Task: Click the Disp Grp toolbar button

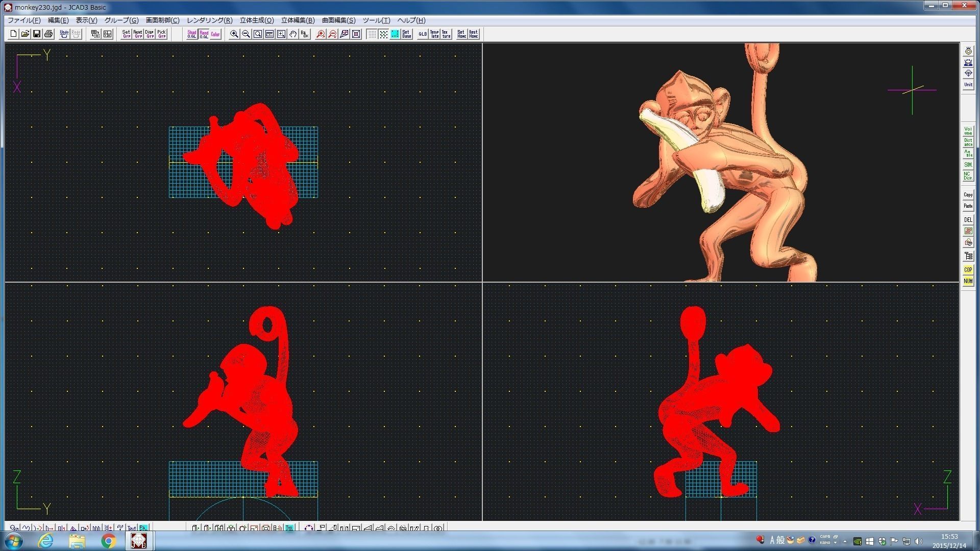Action: click(150, 34)
